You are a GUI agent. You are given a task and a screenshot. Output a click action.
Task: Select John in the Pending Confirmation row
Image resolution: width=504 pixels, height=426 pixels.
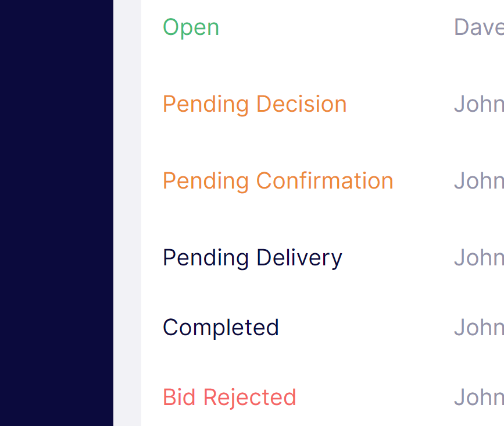(479, 181)
